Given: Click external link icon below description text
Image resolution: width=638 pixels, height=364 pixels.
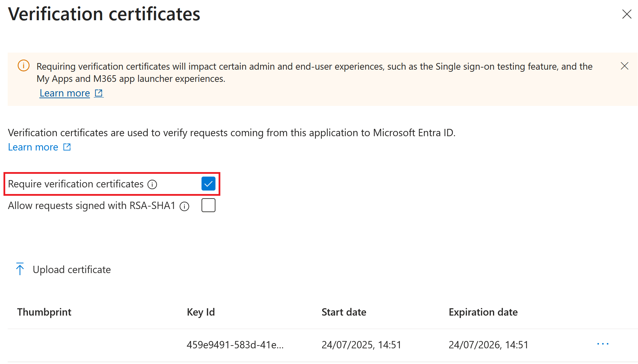Looking at the screenshot, I should pyautogui.click(x=67, y=147).
